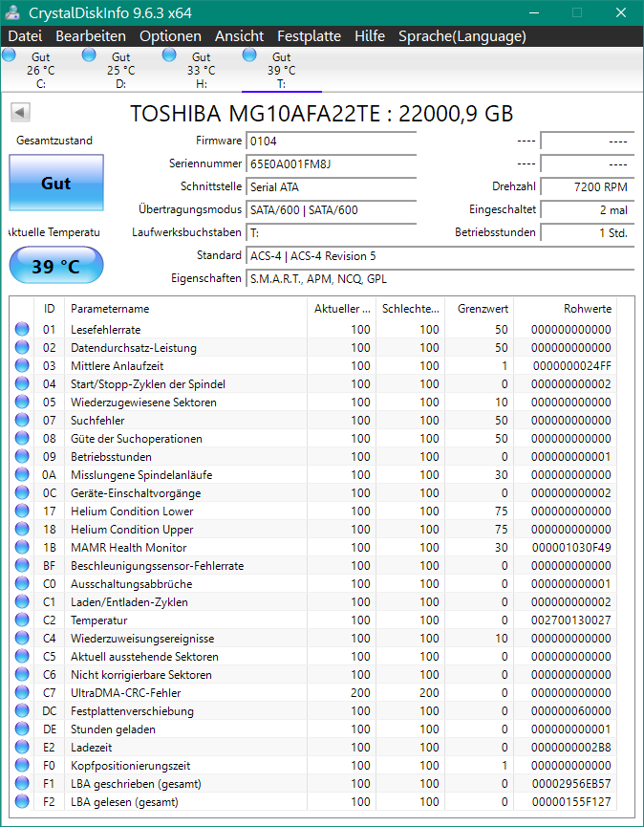
Task: Click the status orb for Mittlere Anlaufzeit row
Action: (x=22, y=365)
